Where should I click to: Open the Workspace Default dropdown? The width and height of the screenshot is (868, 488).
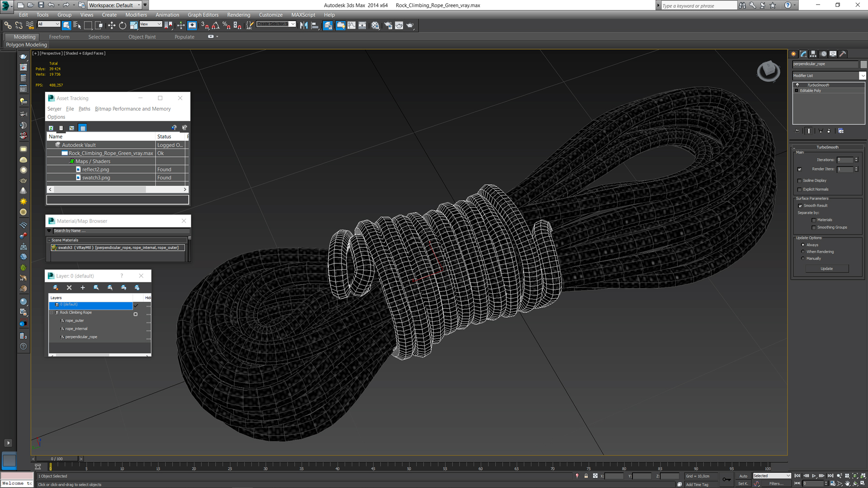139,5
